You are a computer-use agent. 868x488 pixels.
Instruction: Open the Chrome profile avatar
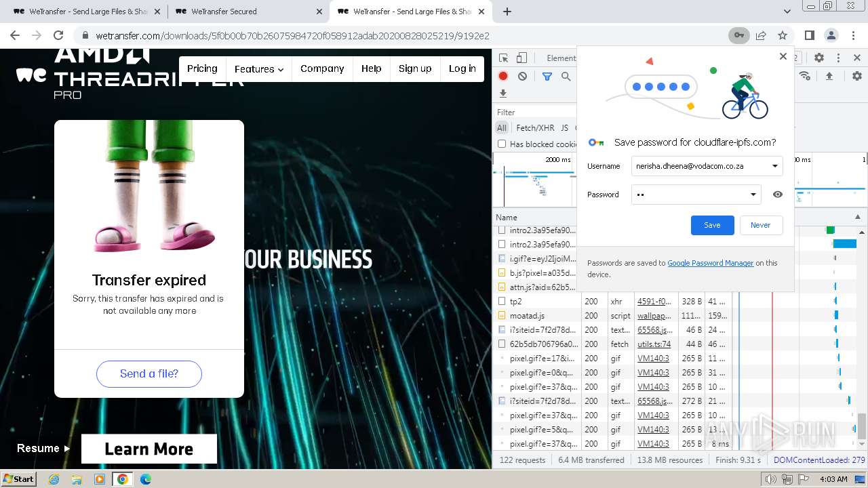click(x=831, y=35)
